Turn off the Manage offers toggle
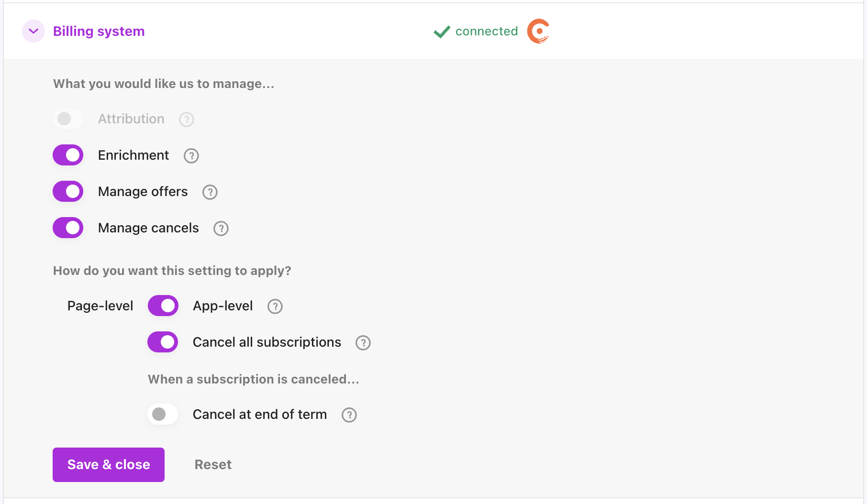 (x=68, y=192)
